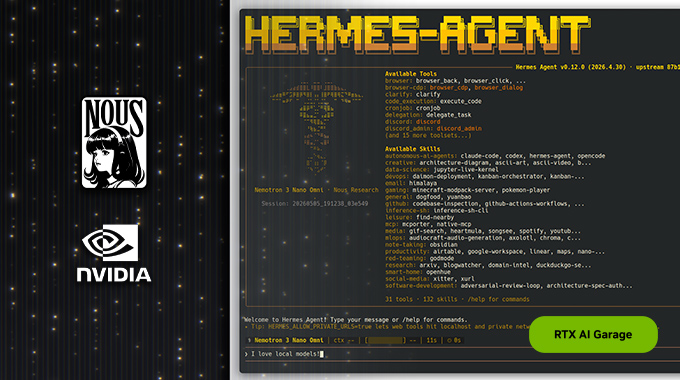
Task: Click the 'general: dogfood, yuanbao' row
Action: (x=428, y=197)
